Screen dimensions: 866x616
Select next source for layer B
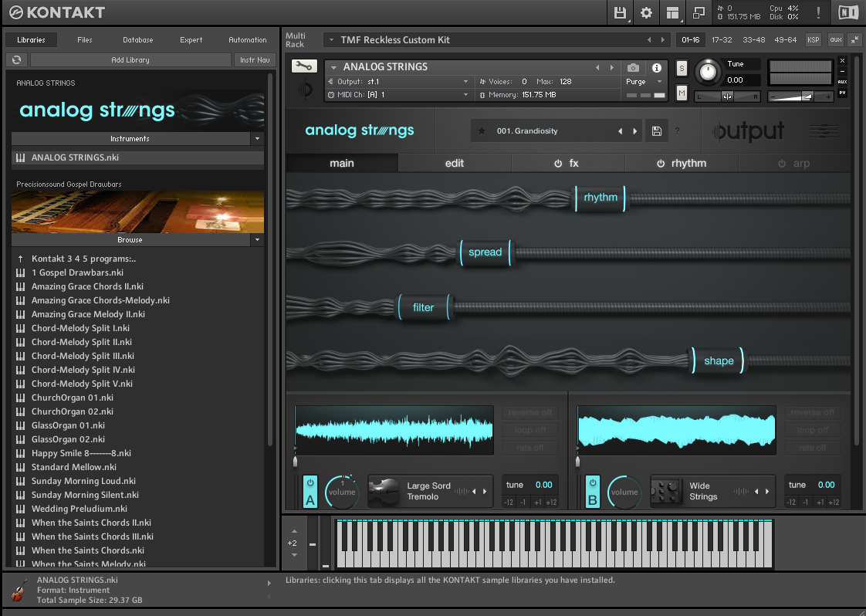tap(767, 491)
